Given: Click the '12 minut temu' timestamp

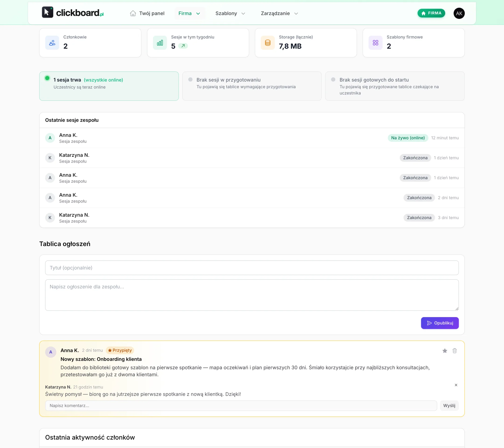Looking at the screenshot, I should (445, 138).
